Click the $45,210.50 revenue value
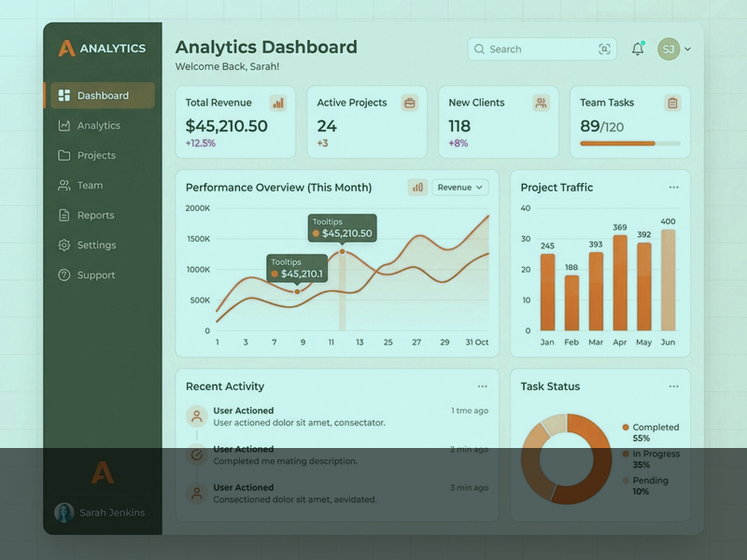The image size is (747, 560). pyautogui.click(x=226, y=126)
